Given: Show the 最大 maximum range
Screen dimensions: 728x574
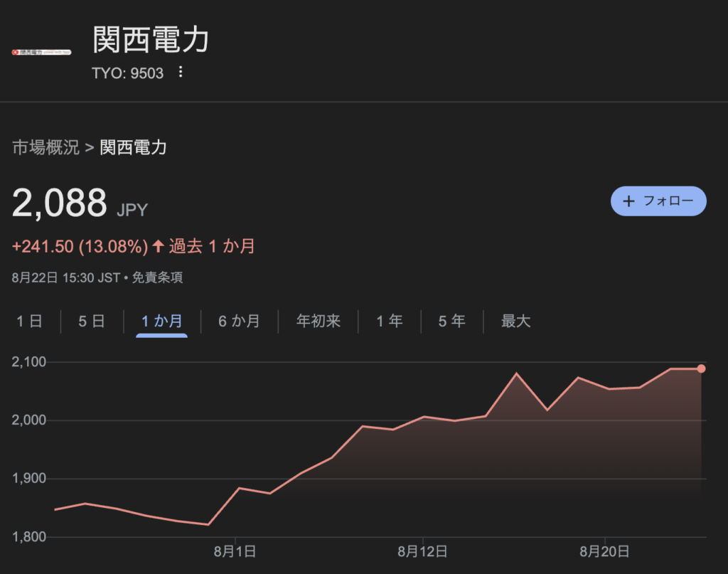Looking at the screenshot, I should coord(515,321).
